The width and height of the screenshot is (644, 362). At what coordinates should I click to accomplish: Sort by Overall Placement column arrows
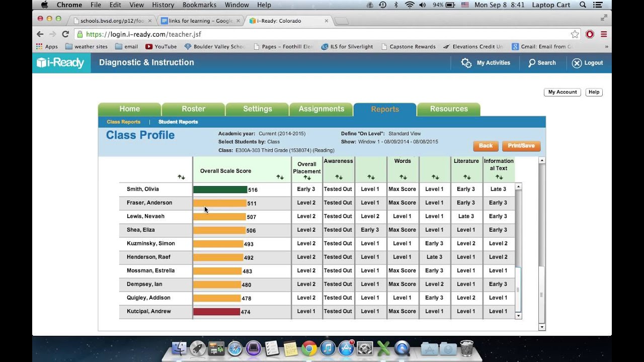307,177
